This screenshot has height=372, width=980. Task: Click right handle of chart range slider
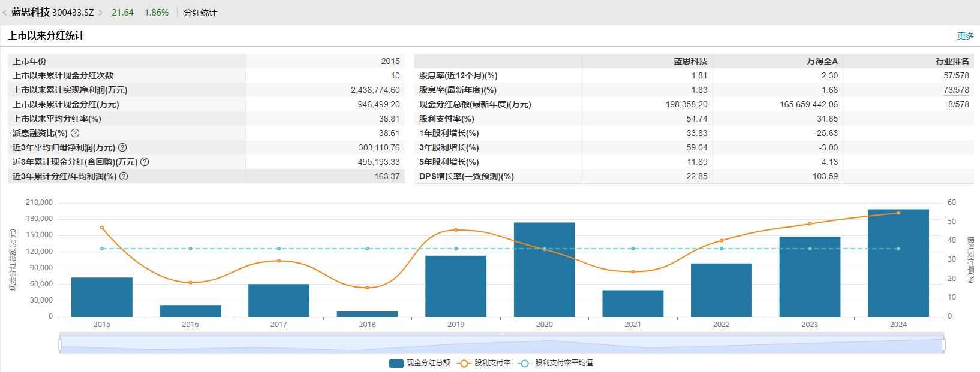point(944,344)
